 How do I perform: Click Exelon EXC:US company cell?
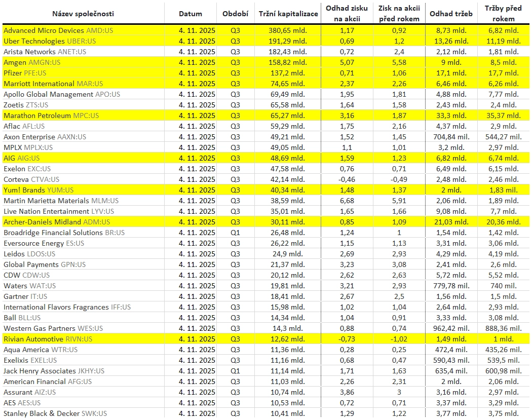[27, 169]
